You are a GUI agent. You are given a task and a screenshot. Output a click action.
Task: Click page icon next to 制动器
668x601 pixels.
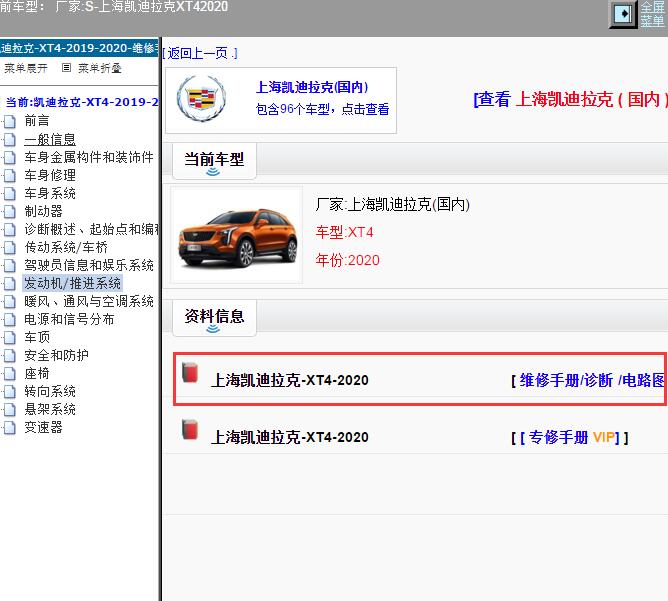pyautogui.click(x=9, y=212)
